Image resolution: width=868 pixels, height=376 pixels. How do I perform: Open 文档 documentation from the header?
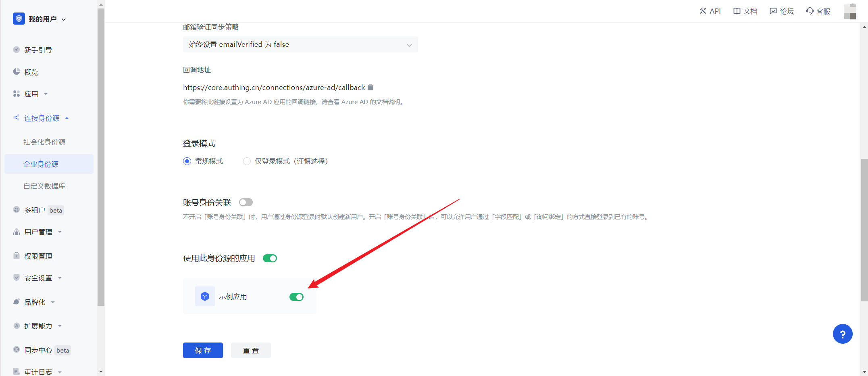tap(745, 11)
